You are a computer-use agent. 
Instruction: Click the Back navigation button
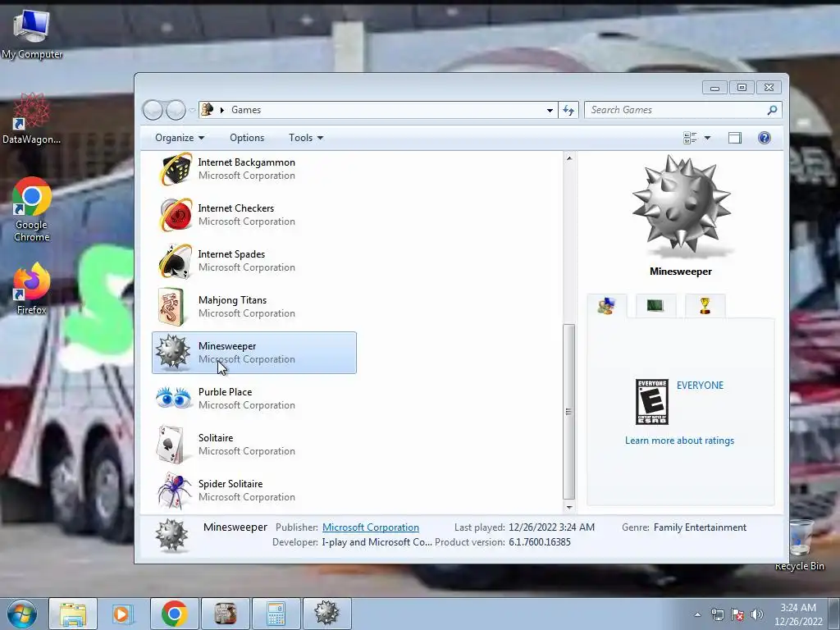pyautogui.click(x=153, y=110)
